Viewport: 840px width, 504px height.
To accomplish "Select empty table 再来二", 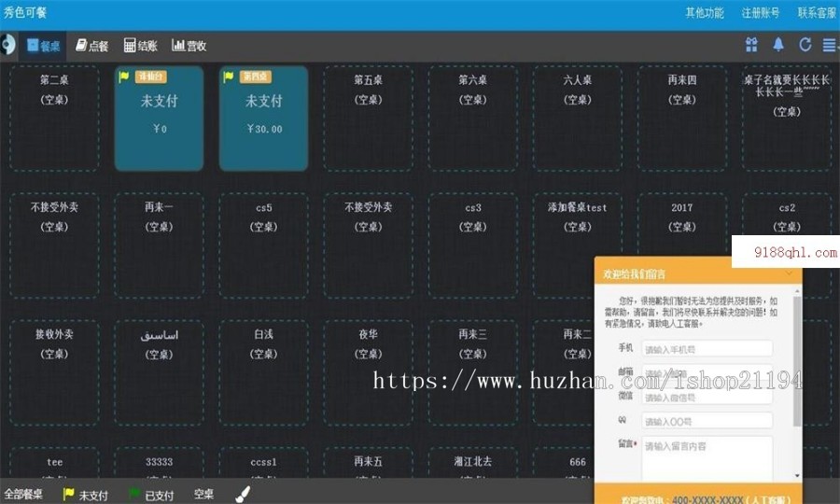I will coord(564,372).
